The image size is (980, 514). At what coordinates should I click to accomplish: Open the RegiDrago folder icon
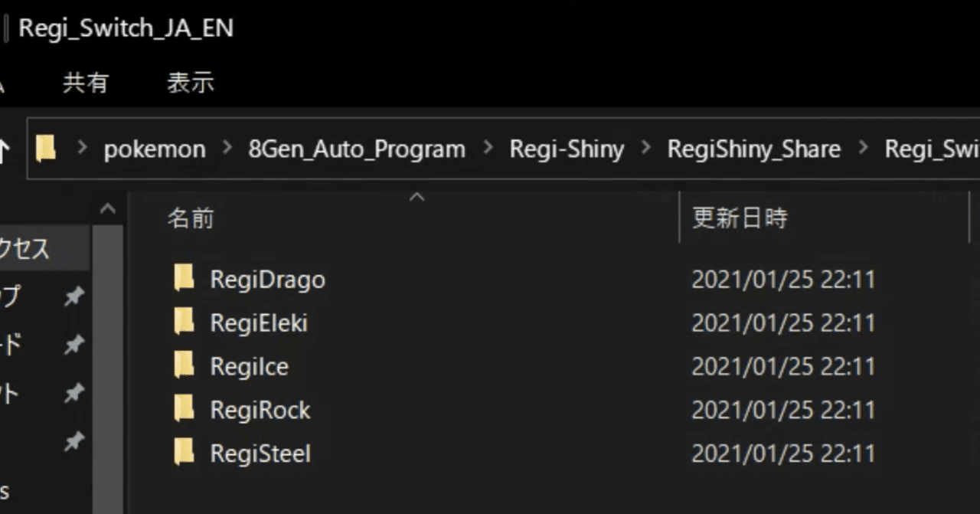click(184, 279)
